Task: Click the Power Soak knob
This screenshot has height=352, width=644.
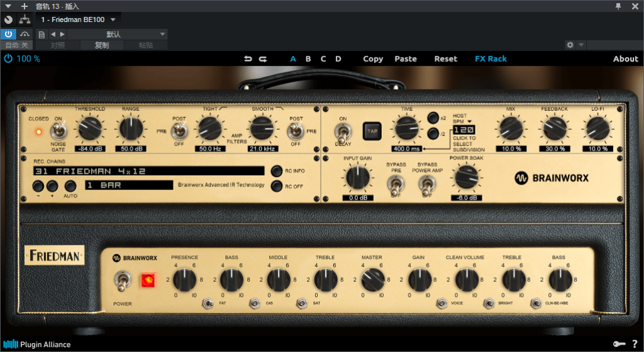Action: pyautogui.click(x=467, y=177)
